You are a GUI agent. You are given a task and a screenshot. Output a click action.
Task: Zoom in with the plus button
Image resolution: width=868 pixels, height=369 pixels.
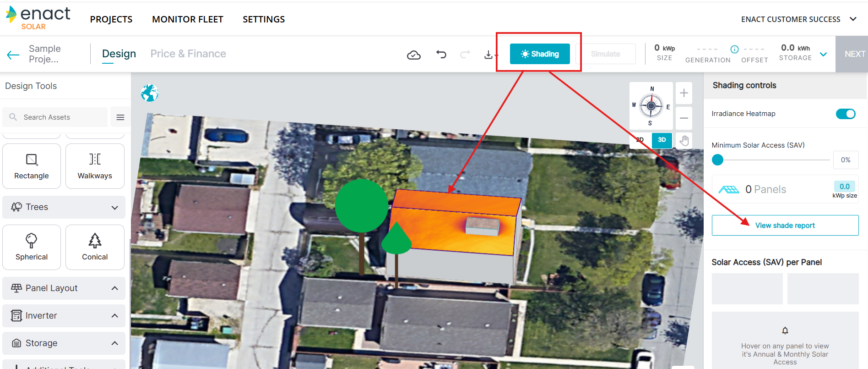[x=684, y=93]
